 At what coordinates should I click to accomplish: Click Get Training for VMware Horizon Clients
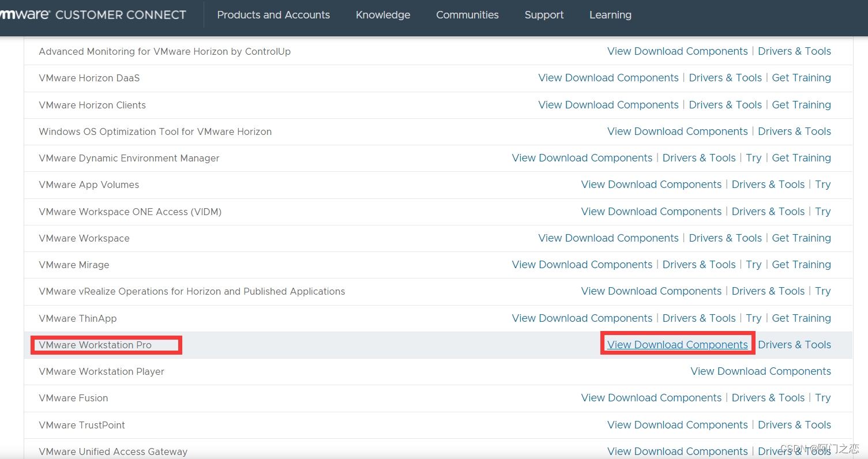click(801, 105)
